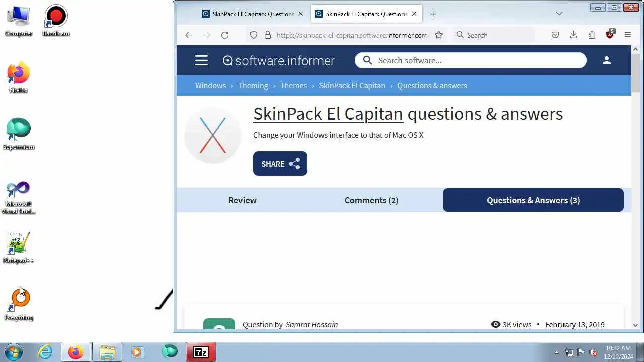This screenshot has height=362, width=644.
Task: Select the Firefox desktop shortcut
Action: coord(19,78)
